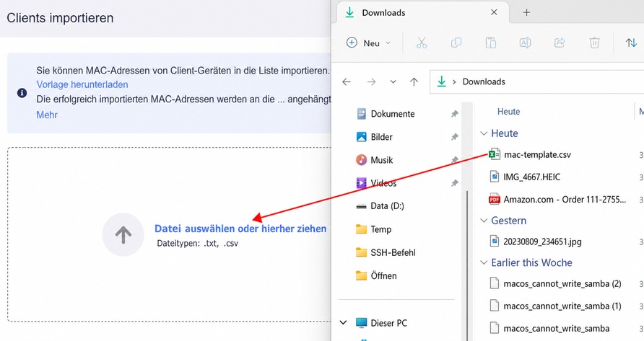This screenshot has width=644, height=341.
Task: Expand the Dieser PC tree chevron
Action: coord(344,323)
